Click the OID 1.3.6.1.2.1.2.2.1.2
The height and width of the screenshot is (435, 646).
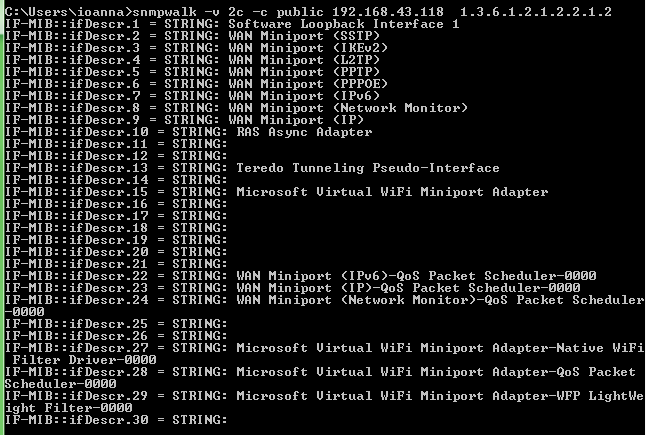(536, 12)
